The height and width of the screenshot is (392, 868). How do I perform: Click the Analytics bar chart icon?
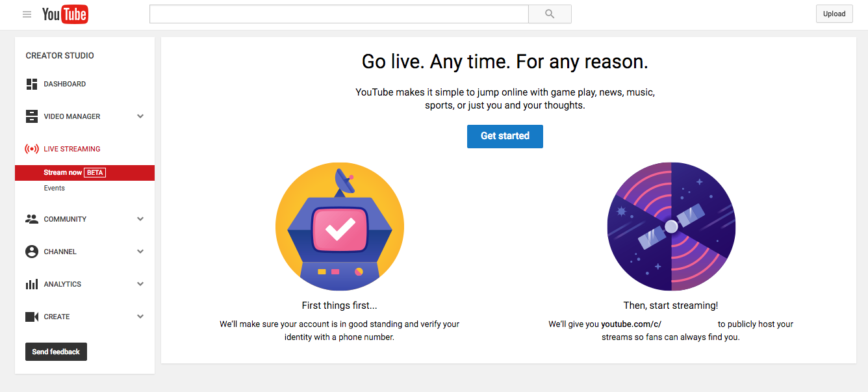click(32, 284)
